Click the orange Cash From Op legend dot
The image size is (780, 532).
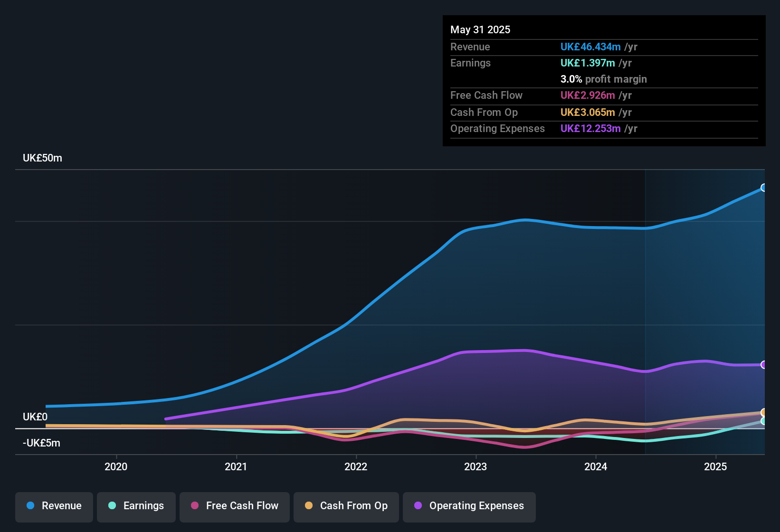[x=309, y=506]
